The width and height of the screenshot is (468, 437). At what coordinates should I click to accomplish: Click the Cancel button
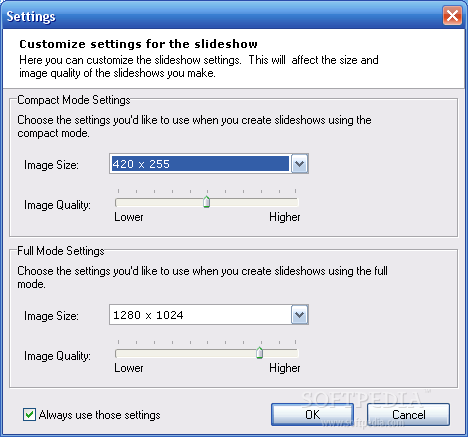408,415
